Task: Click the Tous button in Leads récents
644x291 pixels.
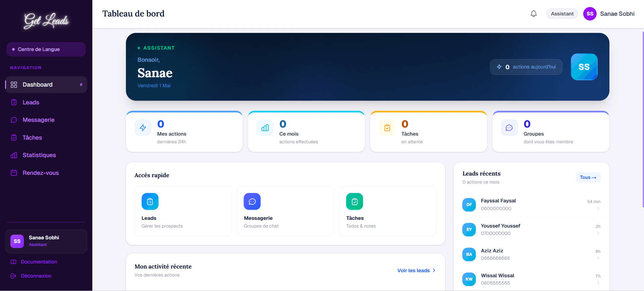Action: point(588,177)
